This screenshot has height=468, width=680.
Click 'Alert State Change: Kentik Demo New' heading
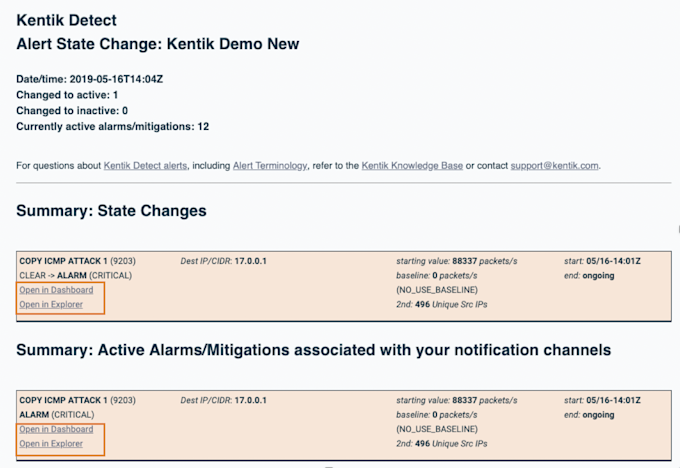pyautogui.click(x=157, y=44)
